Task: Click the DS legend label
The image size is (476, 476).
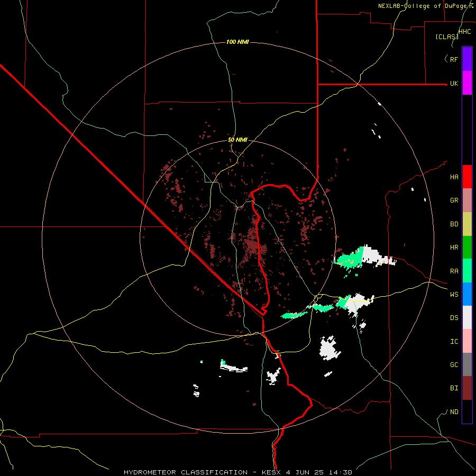Action: coord(454,318)
